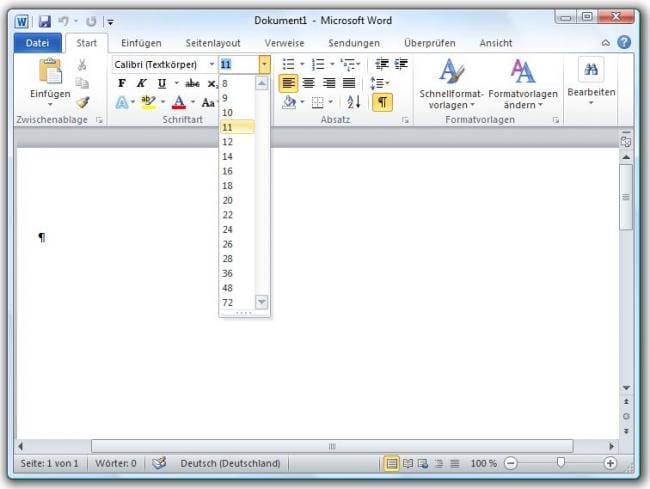Apply the red font color A

point(179,102)
